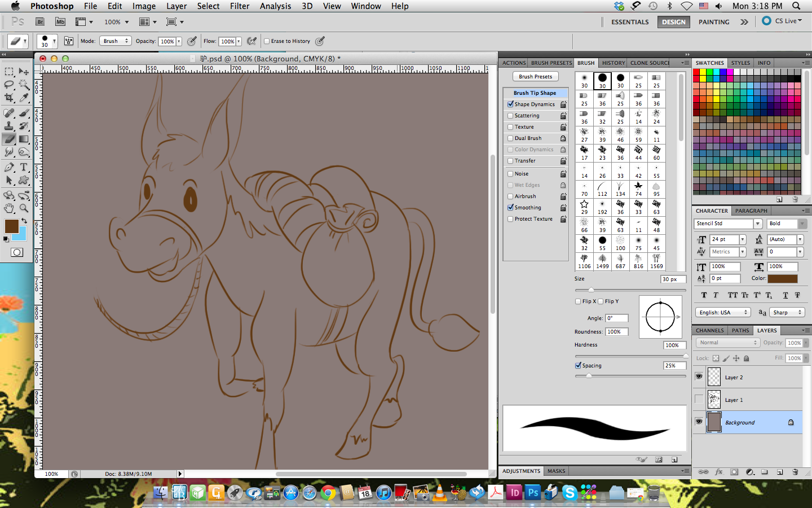The width and height of the screenshot is (812, 508).
Task: Open the zoom level 100% dropdown
Action: point(127,22)
